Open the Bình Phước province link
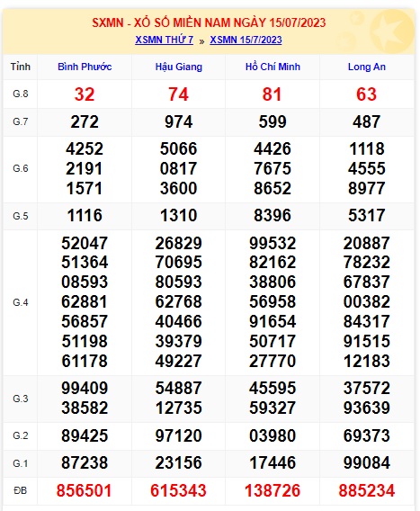This screenshot has width=420, height=511. 85,67
